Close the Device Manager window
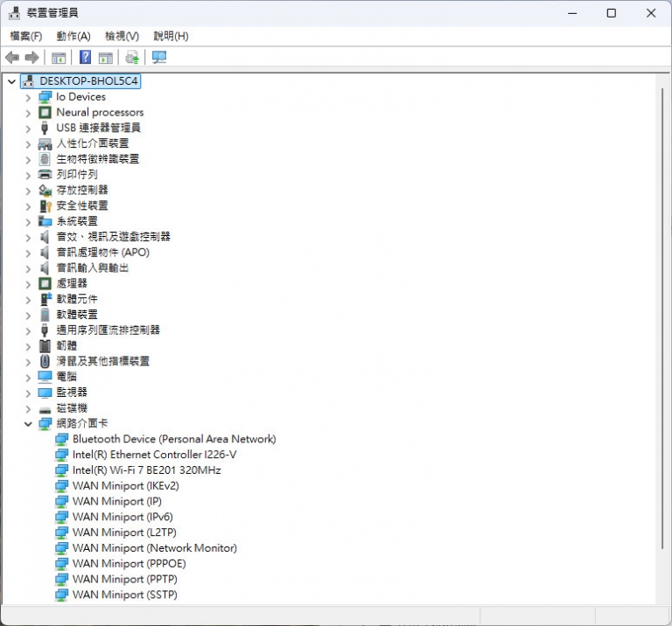Image resolution: width=672 pixels, height=626 pixels. (651, 13)
